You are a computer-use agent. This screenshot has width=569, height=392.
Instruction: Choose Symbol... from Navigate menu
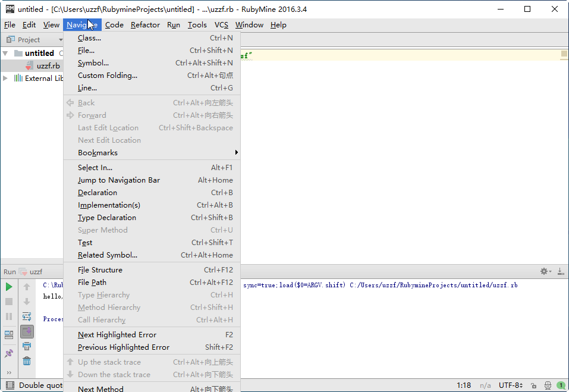tap(152, 63)
